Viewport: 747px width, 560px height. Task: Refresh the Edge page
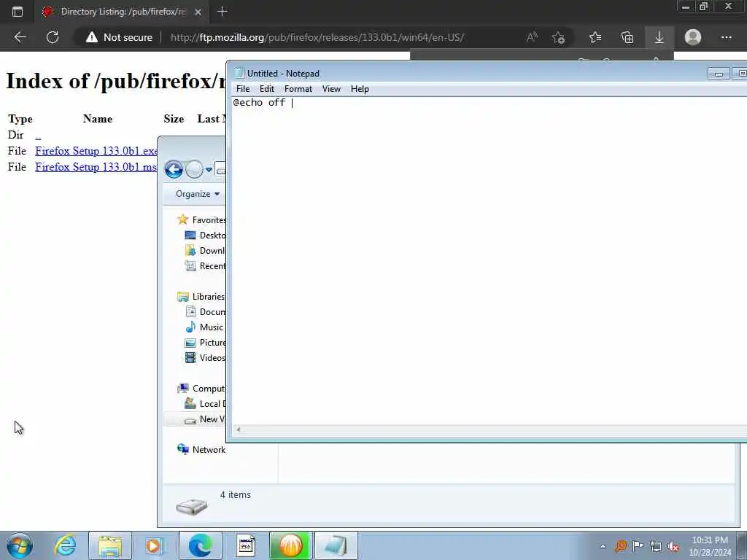click(53, 37)
